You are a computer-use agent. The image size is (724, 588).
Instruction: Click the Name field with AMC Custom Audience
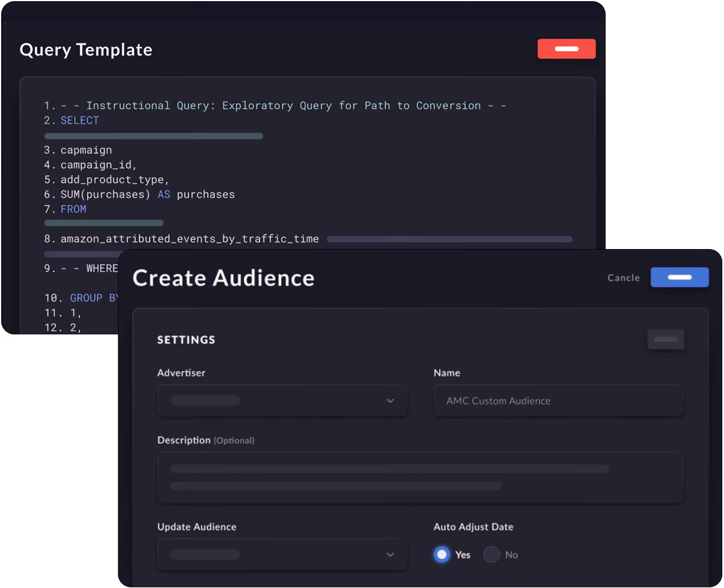coord(559,400)
